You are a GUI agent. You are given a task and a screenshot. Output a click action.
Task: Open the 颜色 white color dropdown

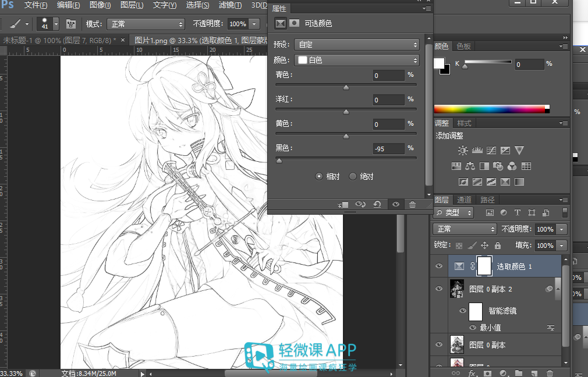[357, 60]
